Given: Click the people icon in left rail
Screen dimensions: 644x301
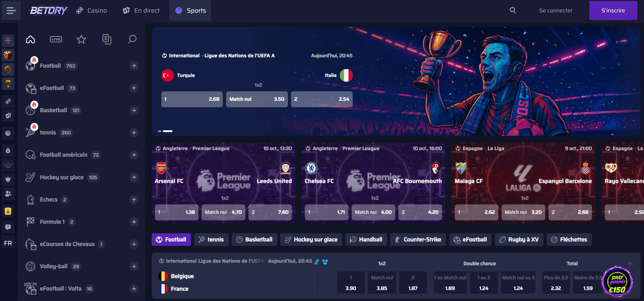Looking at the screenshot, I should 8,194.
